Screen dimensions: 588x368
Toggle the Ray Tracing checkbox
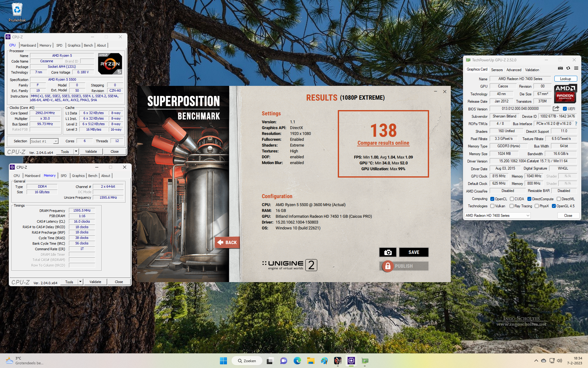[x=511, y=206]
